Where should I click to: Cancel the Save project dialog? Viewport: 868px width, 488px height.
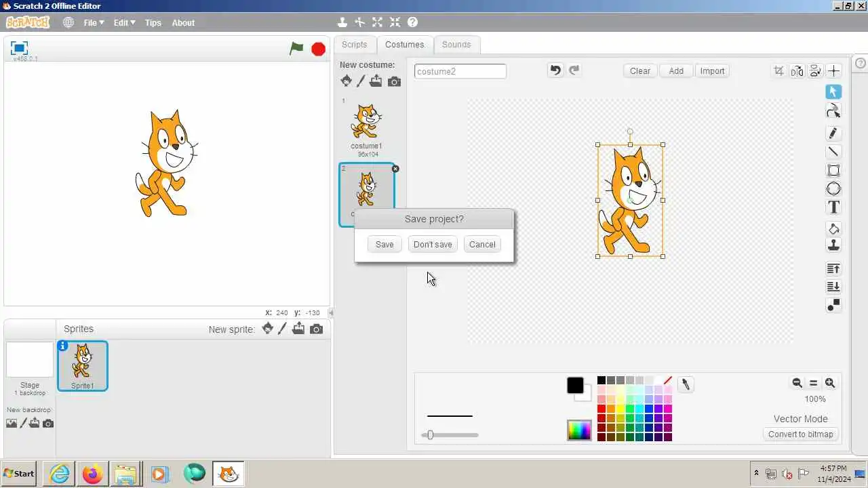coord(482,244)
